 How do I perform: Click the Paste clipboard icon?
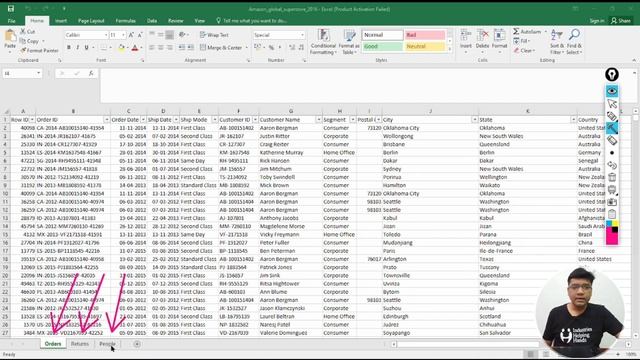pyautogui.click(x=10, y=37)
